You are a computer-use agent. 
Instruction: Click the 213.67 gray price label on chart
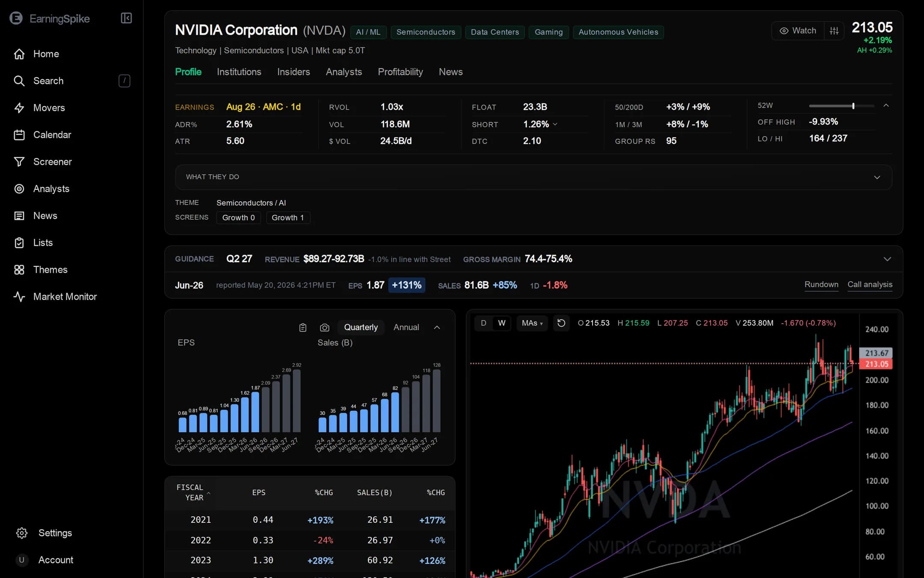[876, 353]
